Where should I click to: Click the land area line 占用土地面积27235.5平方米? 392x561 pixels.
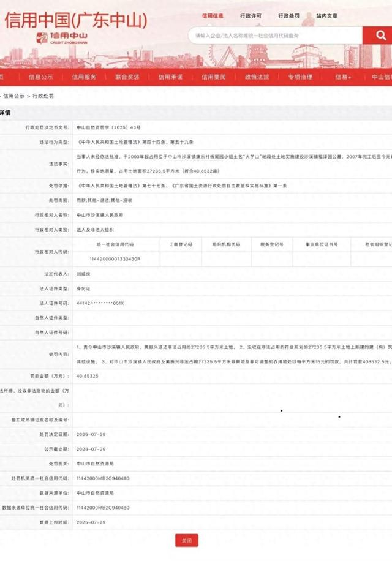click(x=148, y=171)
